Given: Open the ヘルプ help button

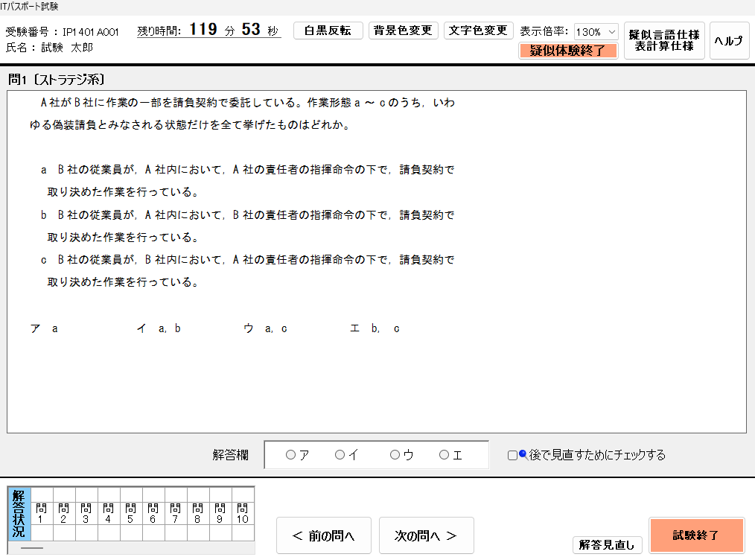Looking at the screenshot, I should click(729, 41).
